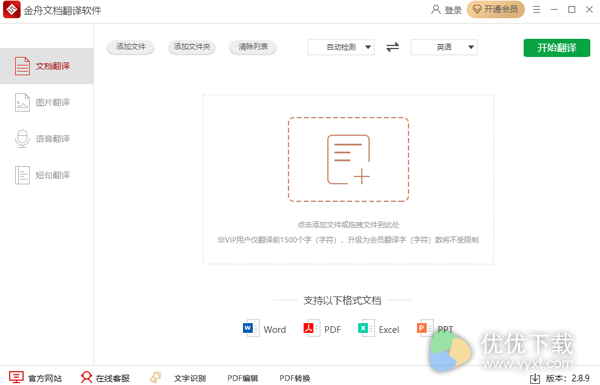
Task: Click the 非VIP用户 character limit notice text
Action: 348,240
